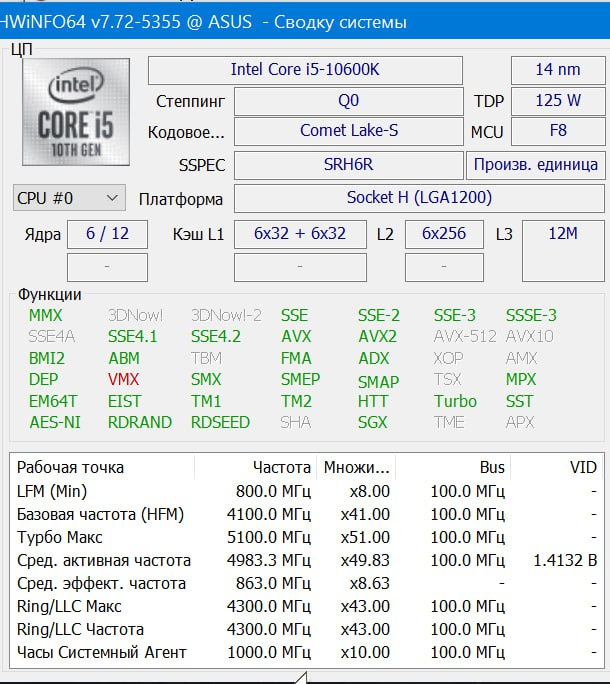
Task: Click the F8 MCU value
Action: coord(558,131)
